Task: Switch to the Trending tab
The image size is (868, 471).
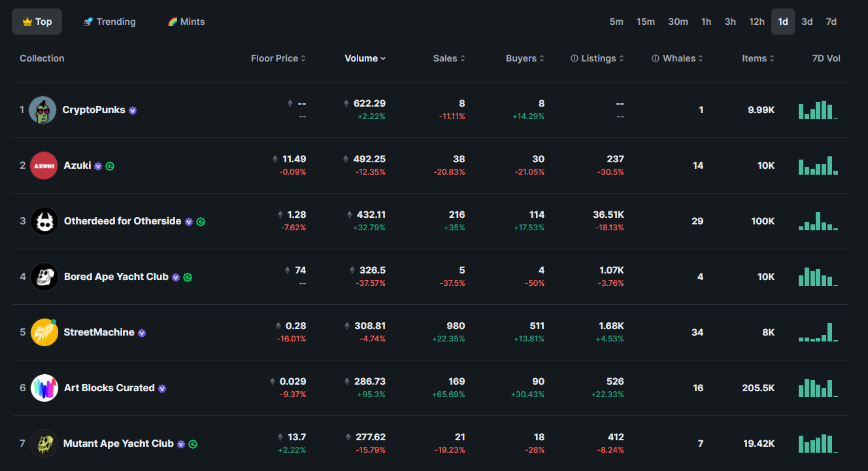Action: [109, 22]
